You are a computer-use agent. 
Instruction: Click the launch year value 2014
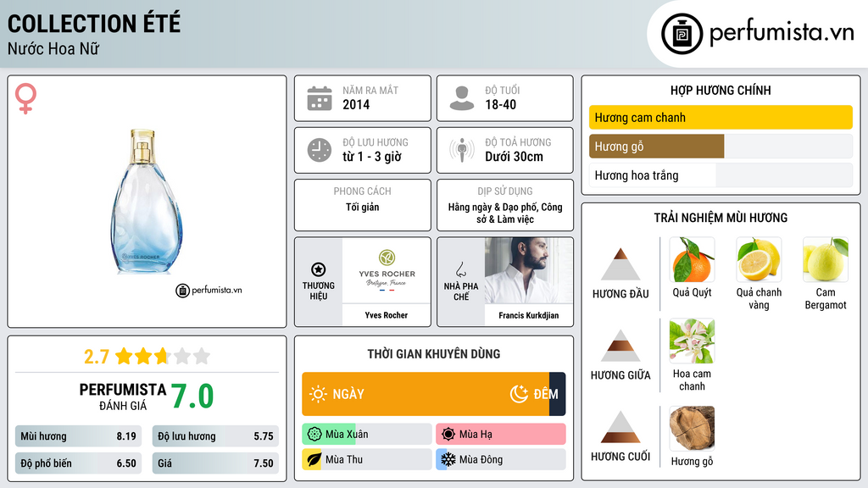click(356, 104)
